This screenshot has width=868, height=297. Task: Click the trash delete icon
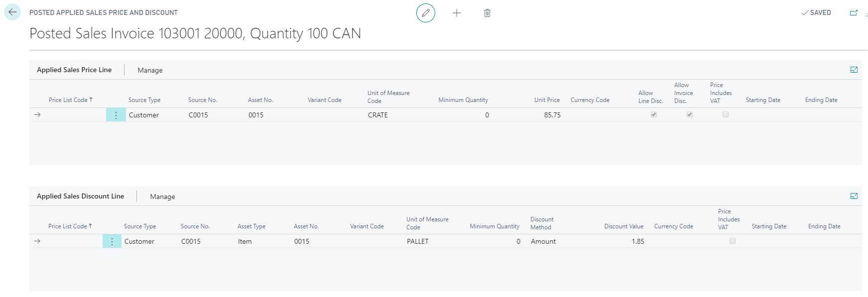[487, 13]
